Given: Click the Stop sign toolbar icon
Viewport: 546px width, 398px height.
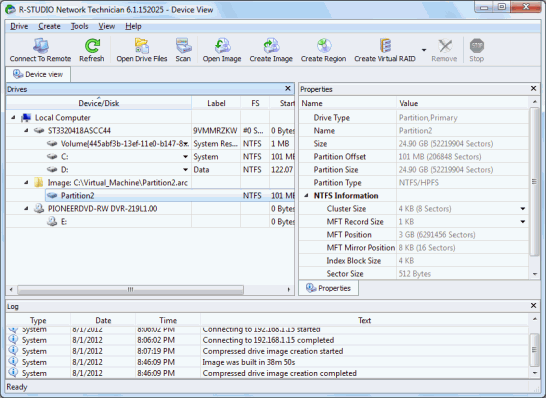Looking at the screenshot, I should 477,46.
